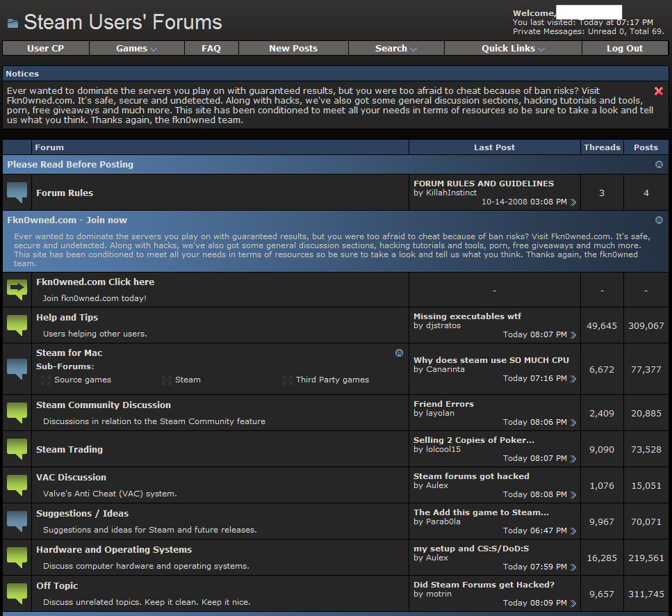Click the folder icon beside Steam Users' Forums
The image size is (672, 616).
point(13,23)
